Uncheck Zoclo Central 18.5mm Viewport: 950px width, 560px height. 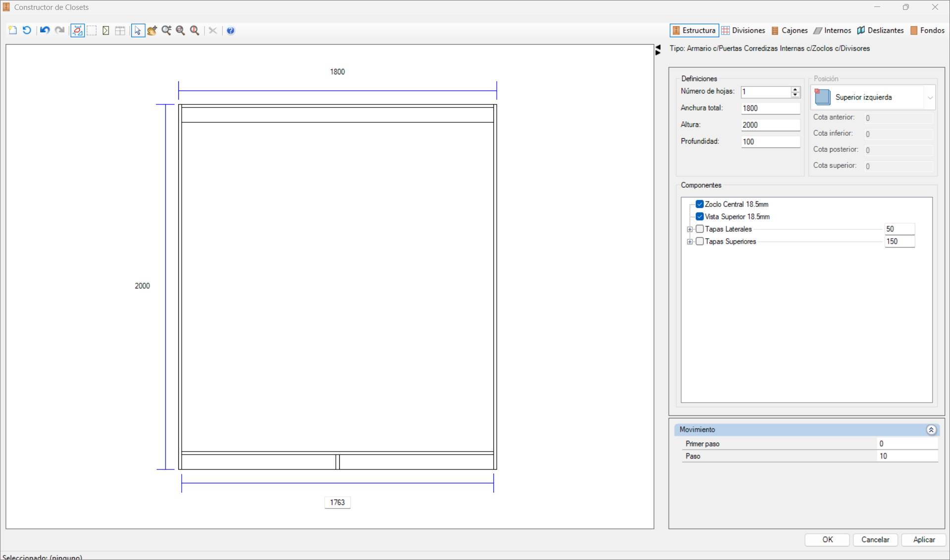click(699, 204)
